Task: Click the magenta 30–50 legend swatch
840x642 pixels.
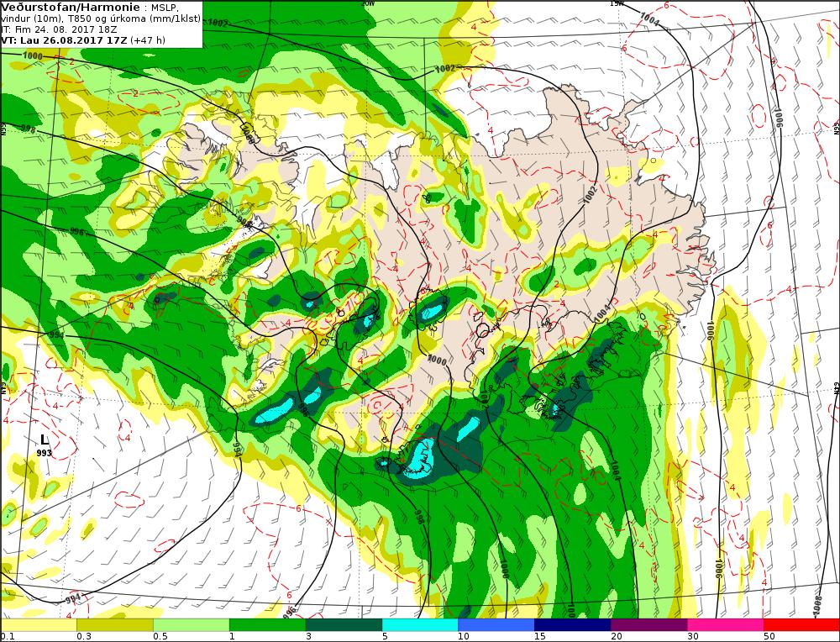Action: (726, 625)
